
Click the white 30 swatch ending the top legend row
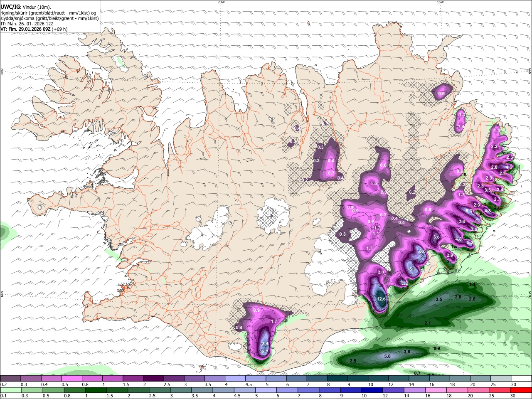pyautogui.click(x=521, y=379)
